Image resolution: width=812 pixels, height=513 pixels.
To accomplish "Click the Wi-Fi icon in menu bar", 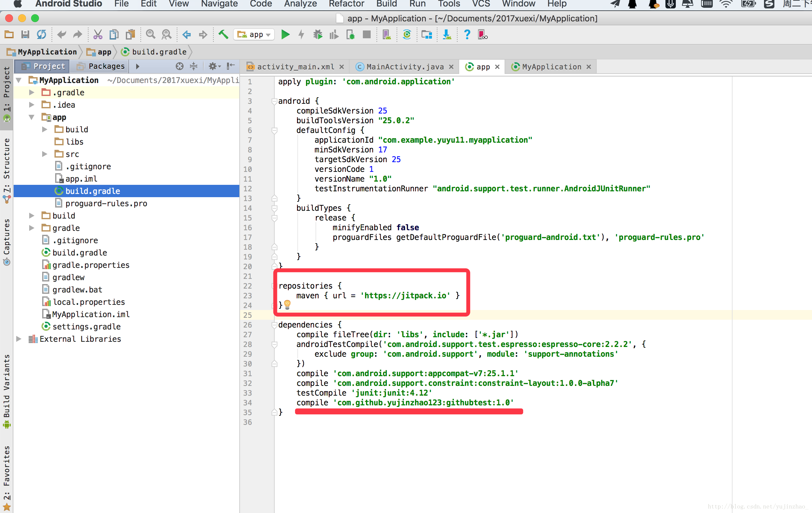I will 726,4.
